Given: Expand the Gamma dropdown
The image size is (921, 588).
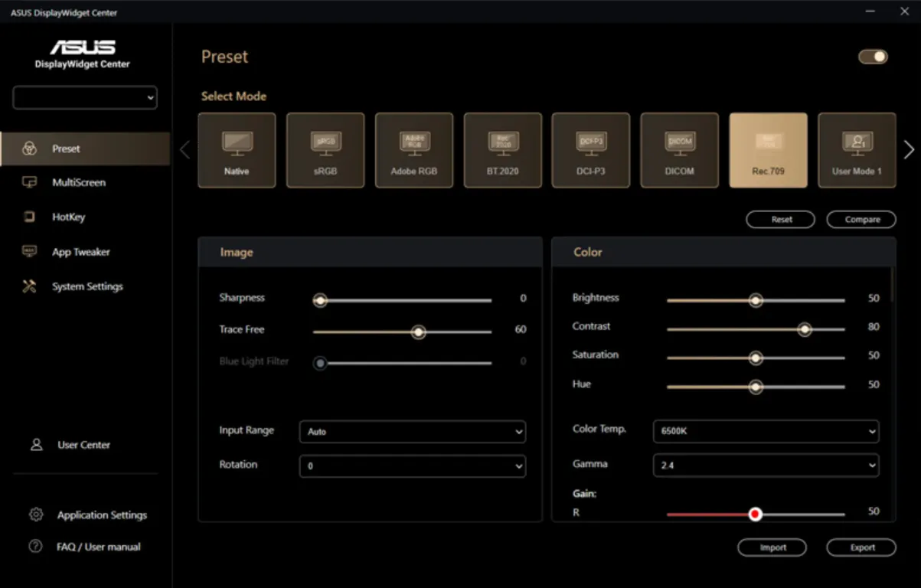Looking at the screenshot, I should click(766, 465).
